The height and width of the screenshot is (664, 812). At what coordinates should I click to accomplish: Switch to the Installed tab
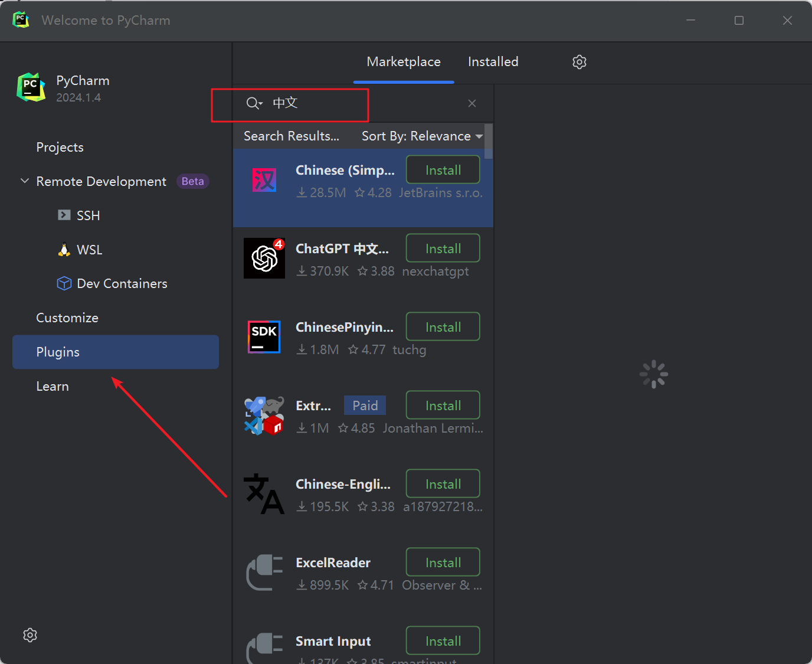tap(493, 62)
